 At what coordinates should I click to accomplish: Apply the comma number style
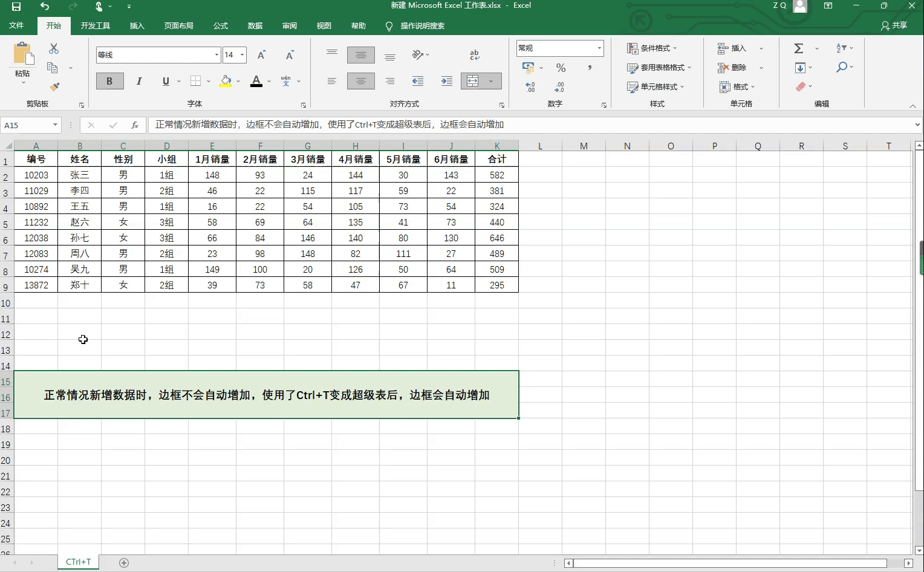point(590,68)
